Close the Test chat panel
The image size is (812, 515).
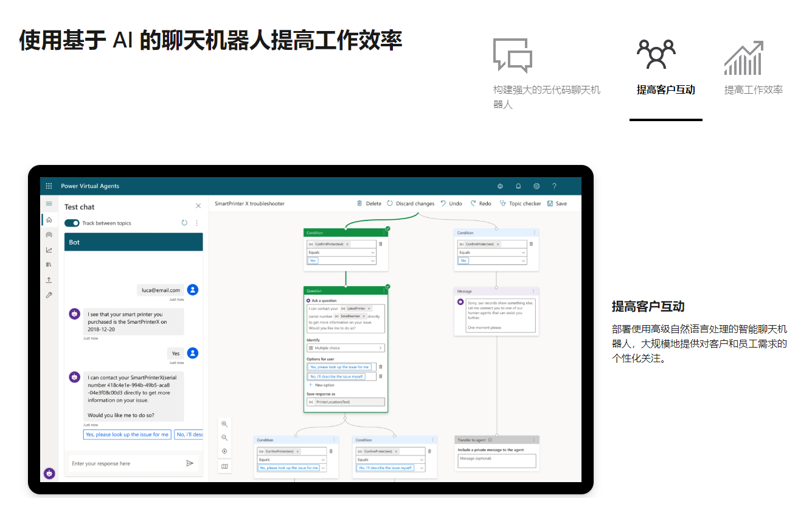[198, 206]
